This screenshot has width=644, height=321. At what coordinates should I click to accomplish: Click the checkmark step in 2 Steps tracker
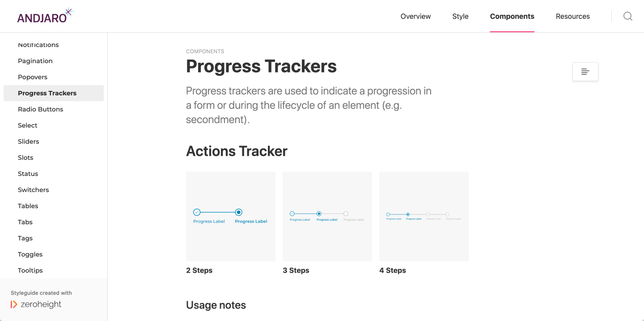[x=197, y=212]
